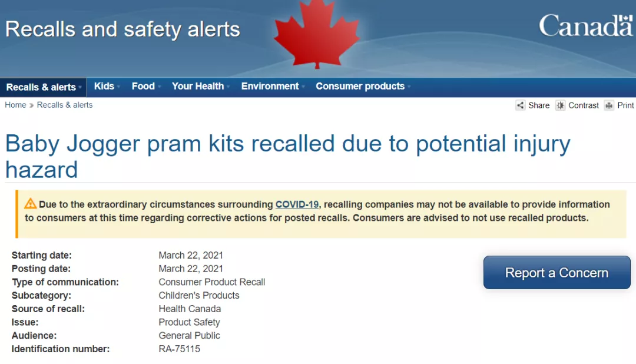Select the Recalls & alerts navigation tab
636x364 pixels.
pyautogui.click(x=43, y=87)
